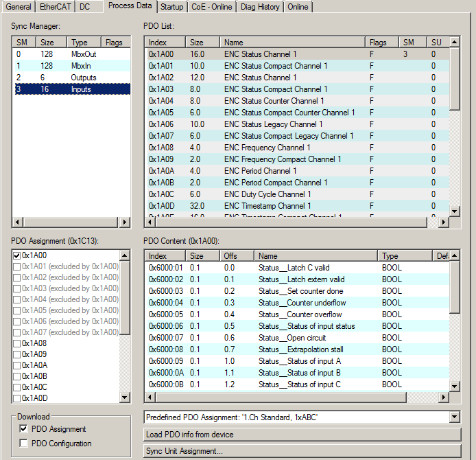
Task: Uncheck the 0x1A00 PDO assignment checkbox
Action: click(17, 256)
